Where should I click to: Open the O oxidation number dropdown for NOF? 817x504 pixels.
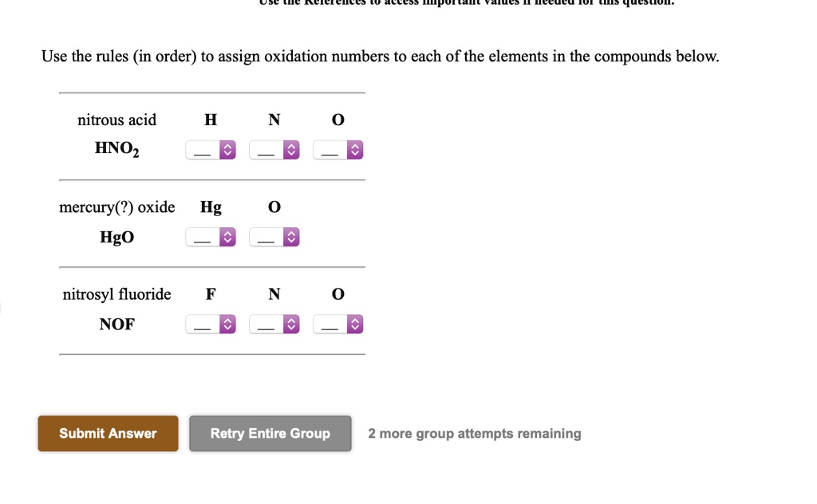338,324
